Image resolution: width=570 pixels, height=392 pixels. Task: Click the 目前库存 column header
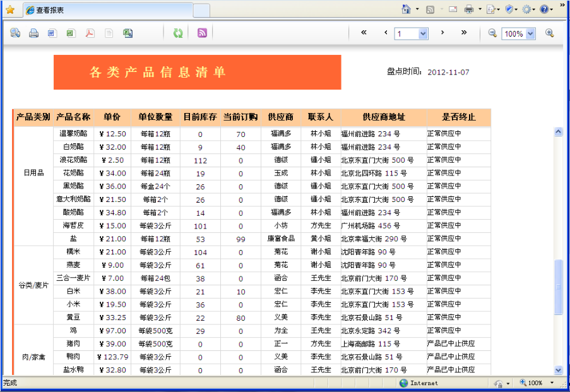(x=200, y=117)
